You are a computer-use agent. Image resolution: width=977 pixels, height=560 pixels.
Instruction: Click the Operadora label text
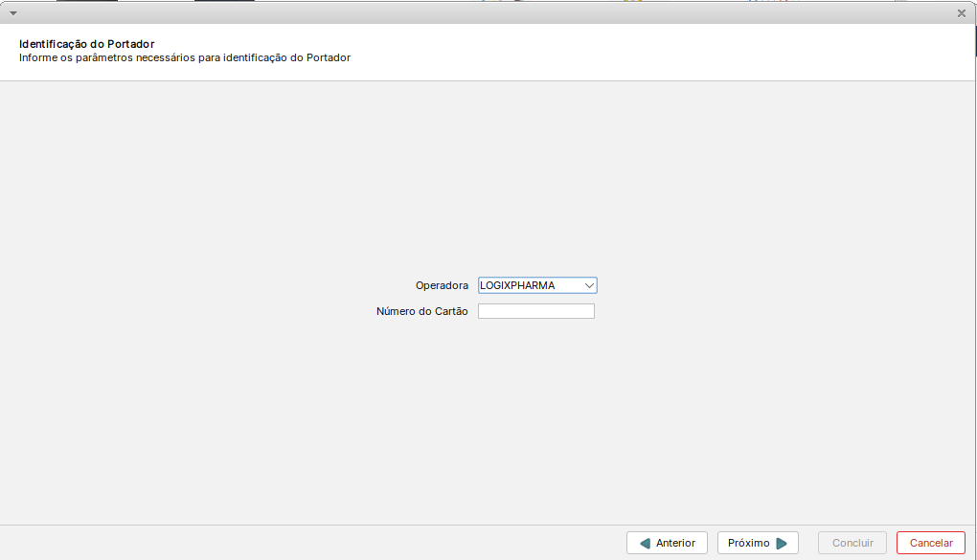click(442, 285)
